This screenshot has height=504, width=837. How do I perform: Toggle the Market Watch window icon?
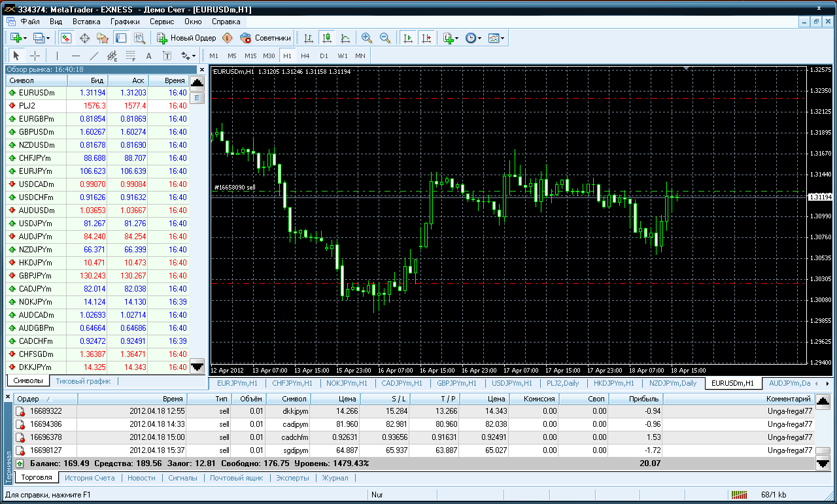[66, 38]
